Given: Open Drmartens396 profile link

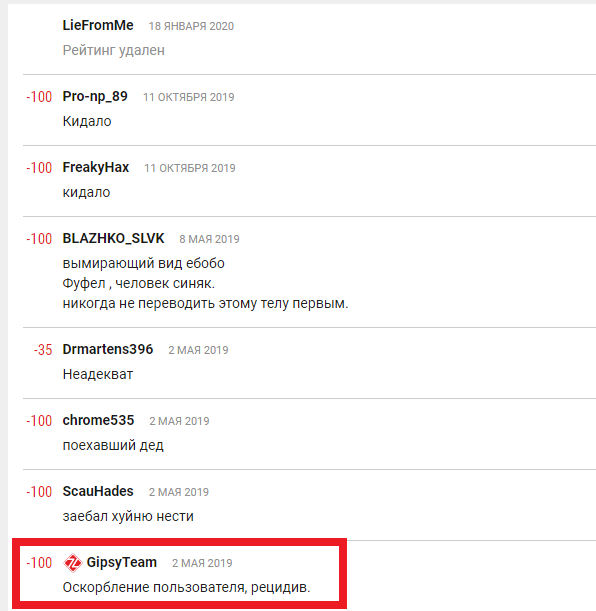Looking at the screenshot, I should (108, 350).
